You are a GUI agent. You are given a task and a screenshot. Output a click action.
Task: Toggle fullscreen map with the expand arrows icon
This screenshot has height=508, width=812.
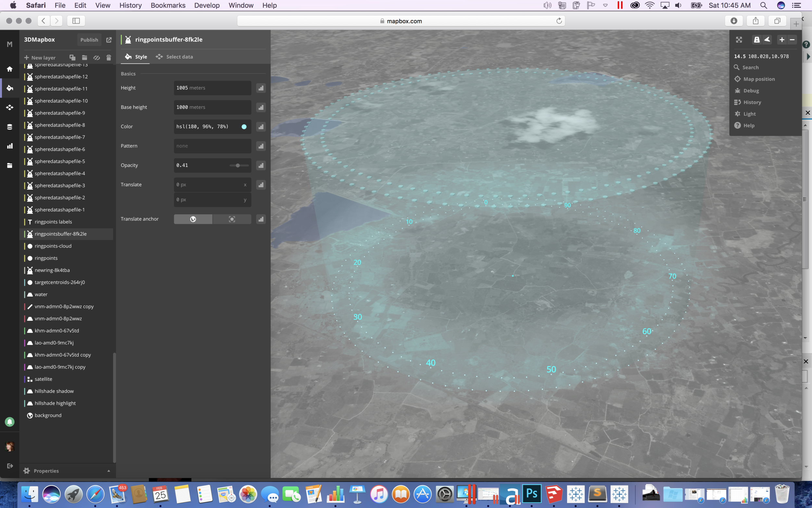coord(739,40)
